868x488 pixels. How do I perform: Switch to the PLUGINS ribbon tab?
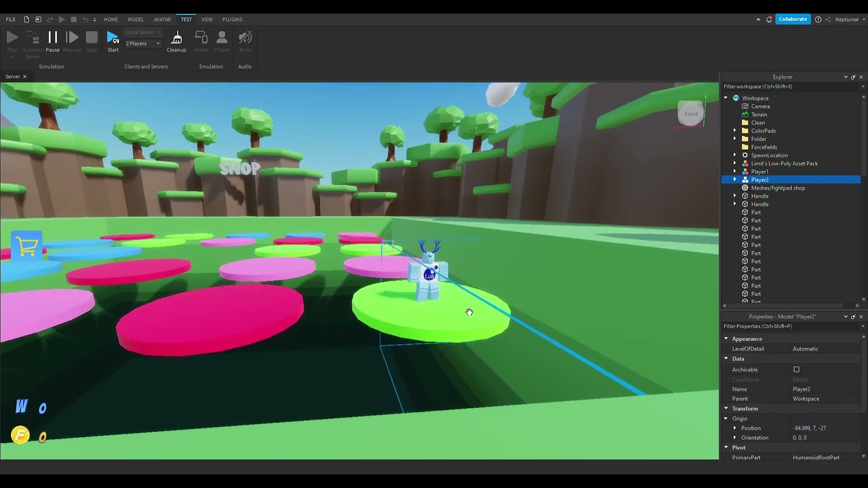pyautogui.click(x=232, y=20)
